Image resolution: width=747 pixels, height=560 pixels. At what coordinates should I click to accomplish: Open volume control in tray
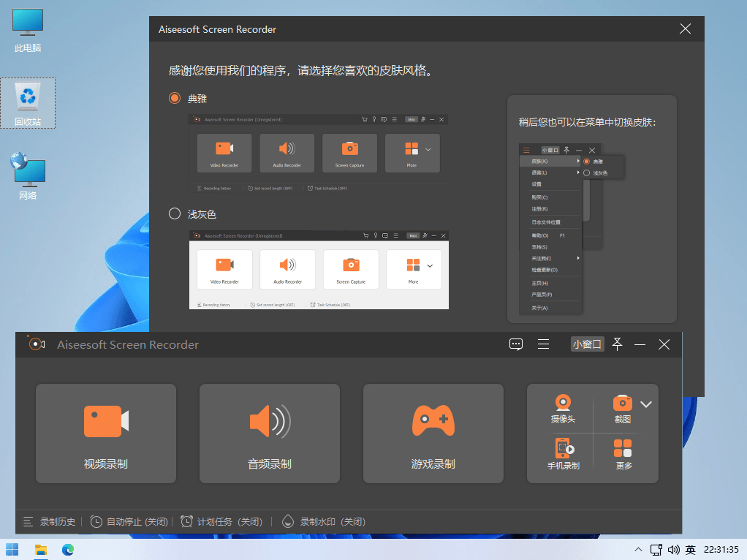(673, 550)
